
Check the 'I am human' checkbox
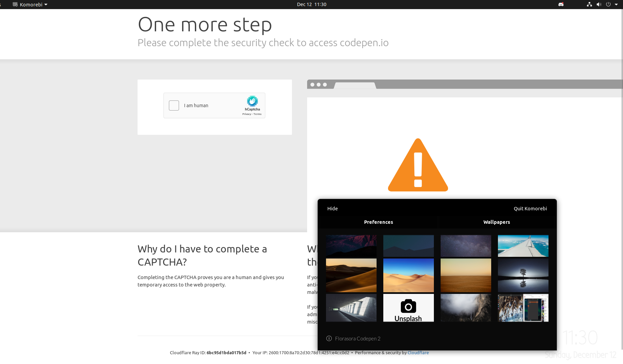(174, 105)
